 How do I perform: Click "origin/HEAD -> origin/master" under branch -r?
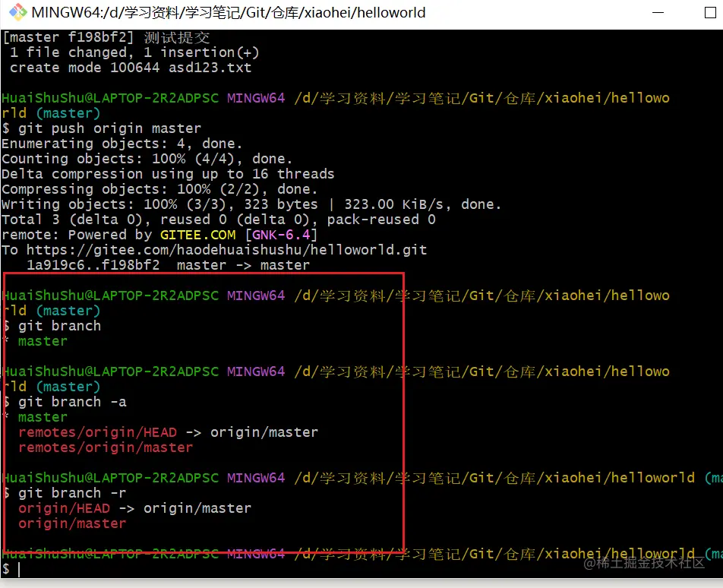134,508
